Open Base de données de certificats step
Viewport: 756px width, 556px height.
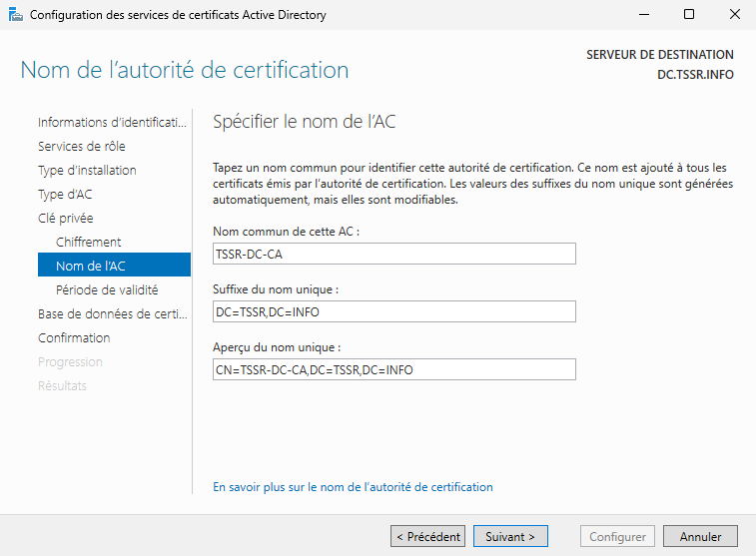(x=112, y=314)
